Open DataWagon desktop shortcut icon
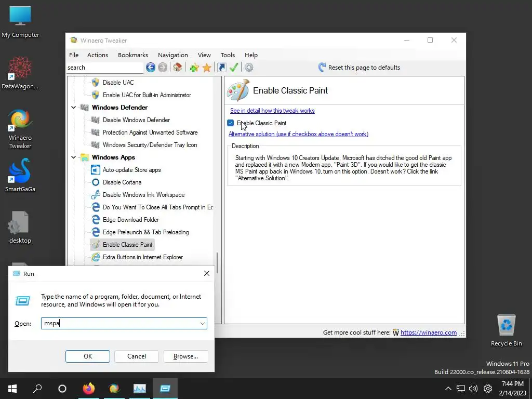This screenshot has height=399, width=532. (20, 73)
